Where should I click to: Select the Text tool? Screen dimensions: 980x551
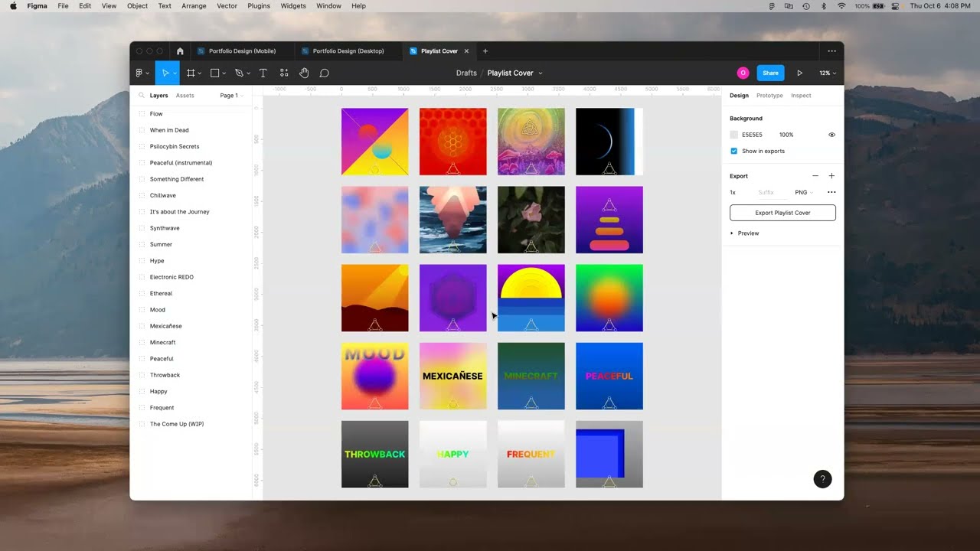tap(263, 73)
